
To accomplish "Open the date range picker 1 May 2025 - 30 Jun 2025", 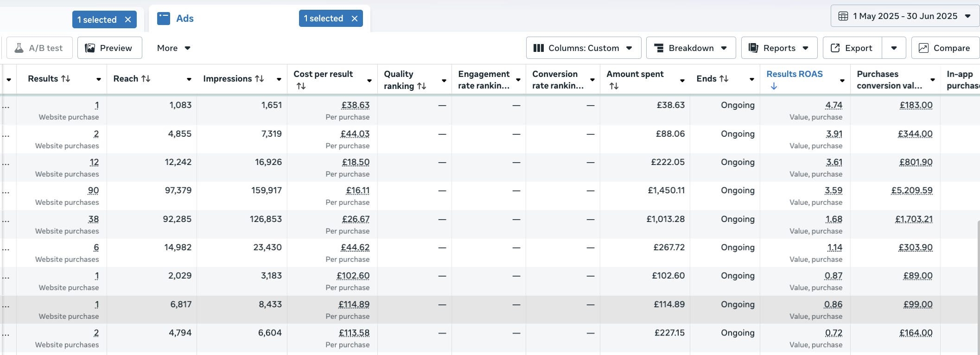I will [904, 16].
